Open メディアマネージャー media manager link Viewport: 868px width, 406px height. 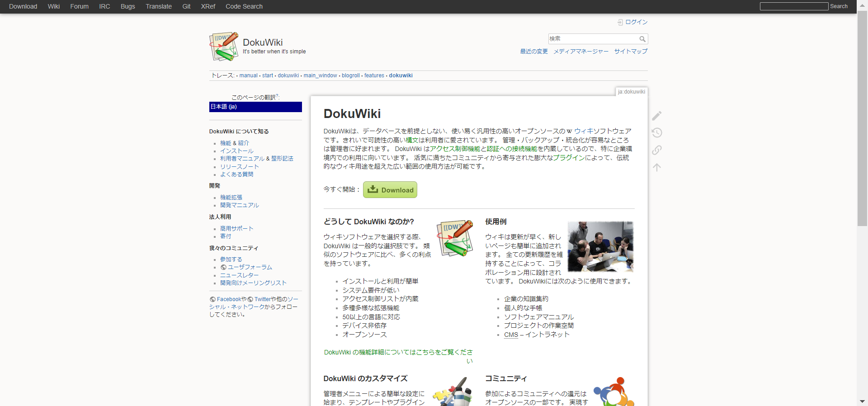581,52
